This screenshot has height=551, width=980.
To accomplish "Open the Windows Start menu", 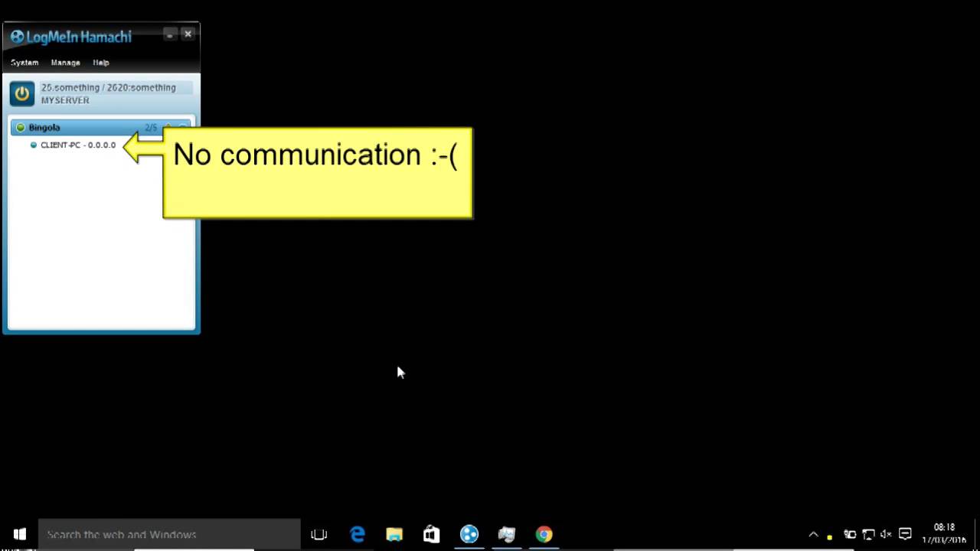I will coord(19,534).
